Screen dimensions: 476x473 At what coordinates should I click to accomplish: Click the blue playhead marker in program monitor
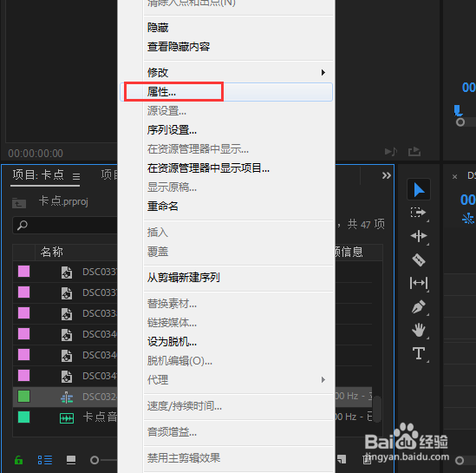click(458, 110)
